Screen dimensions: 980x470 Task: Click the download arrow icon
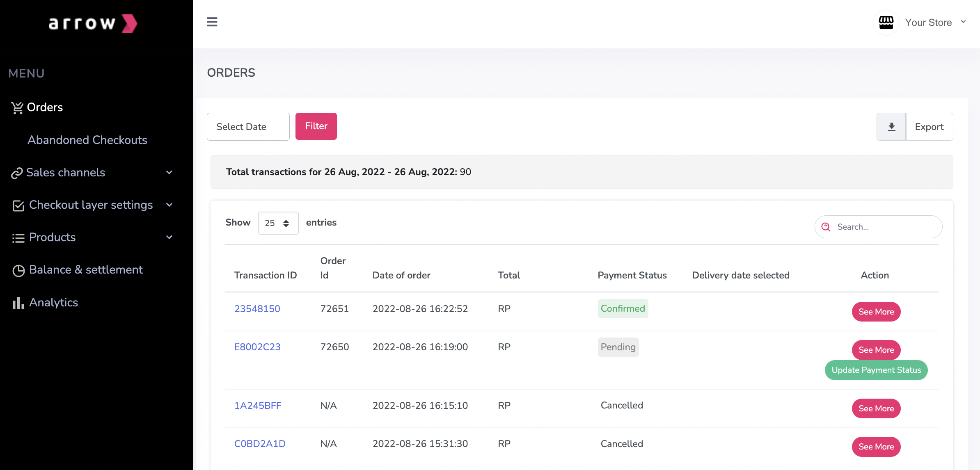click(x=891, y=127)
